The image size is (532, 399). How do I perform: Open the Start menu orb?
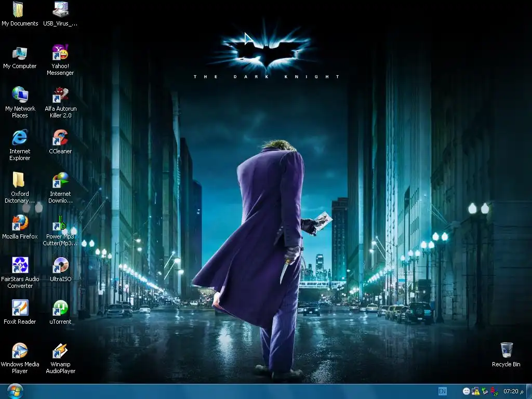(15, 392)
